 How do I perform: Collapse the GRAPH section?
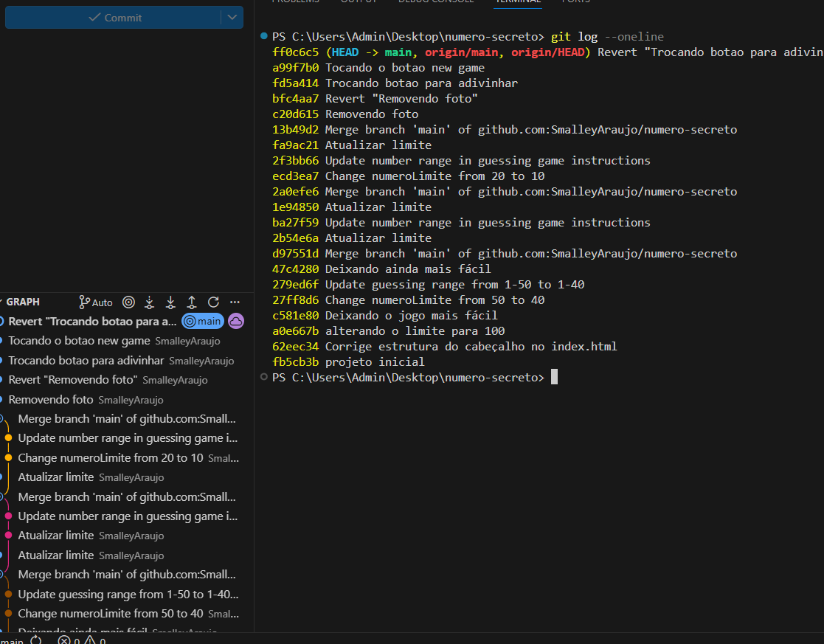(22, 302)
